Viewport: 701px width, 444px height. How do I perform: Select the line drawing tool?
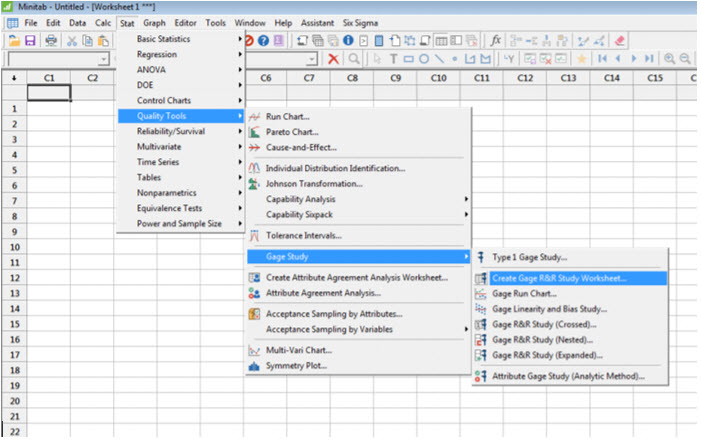[x=439, y=59]
